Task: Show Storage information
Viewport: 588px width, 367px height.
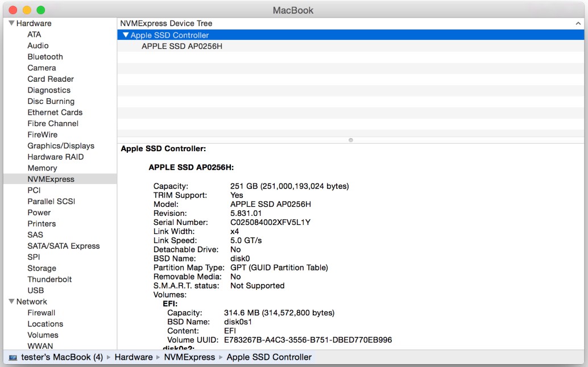Action: (42, 268)
